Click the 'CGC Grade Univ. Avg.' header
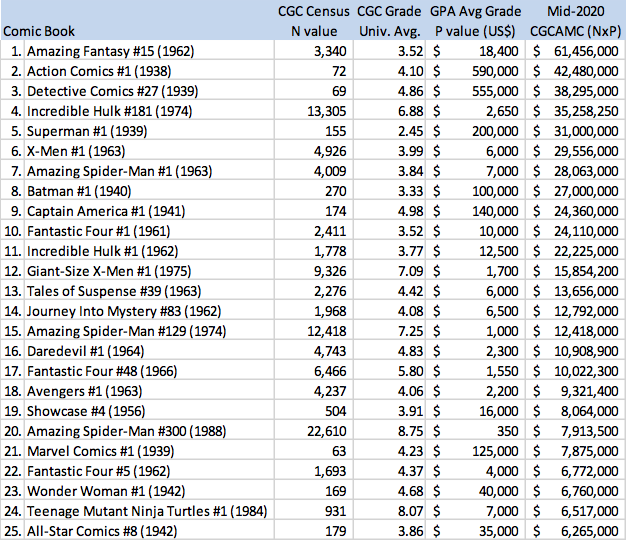Screen dimensions: 626x540 pos(389,21)
